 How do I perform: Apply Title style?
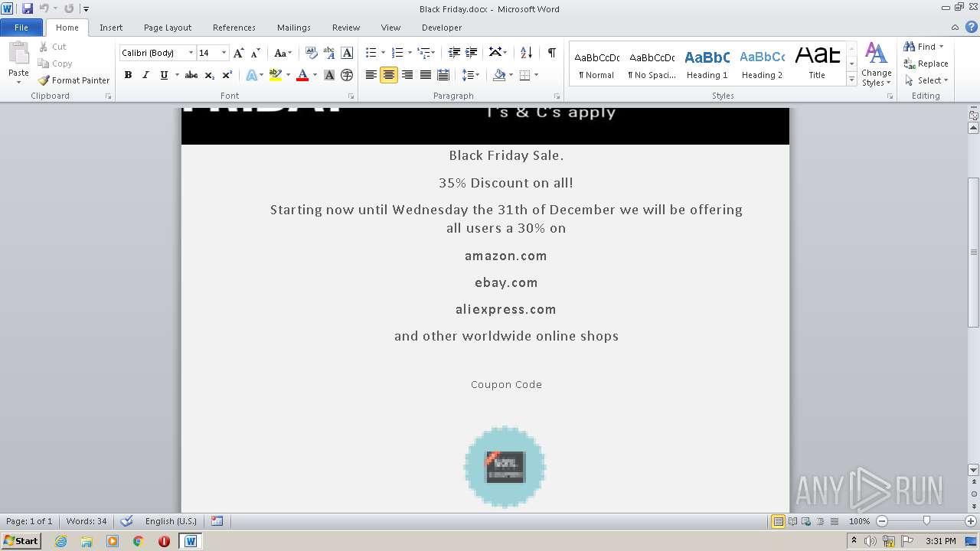coord(817,64)
